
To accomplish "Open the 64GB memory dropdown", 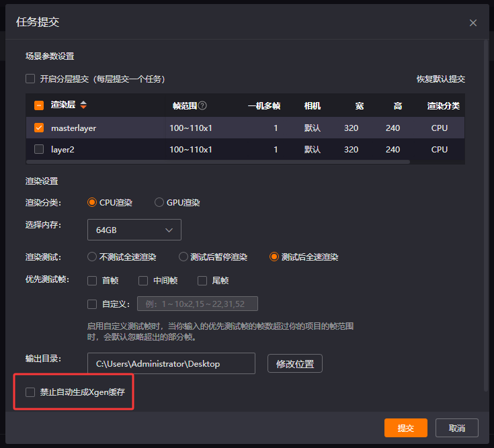I will pyautogui.click(x=134, y=230).
